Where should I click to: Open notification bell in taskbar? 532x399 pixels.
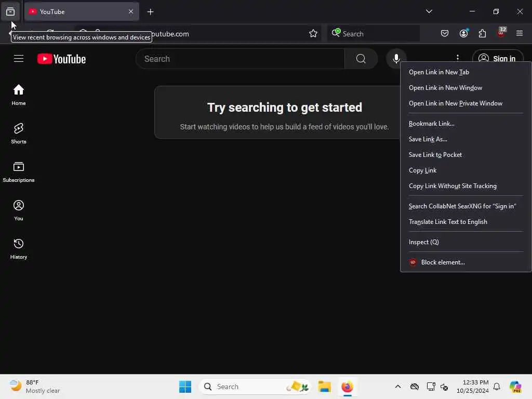coord(496,387)
